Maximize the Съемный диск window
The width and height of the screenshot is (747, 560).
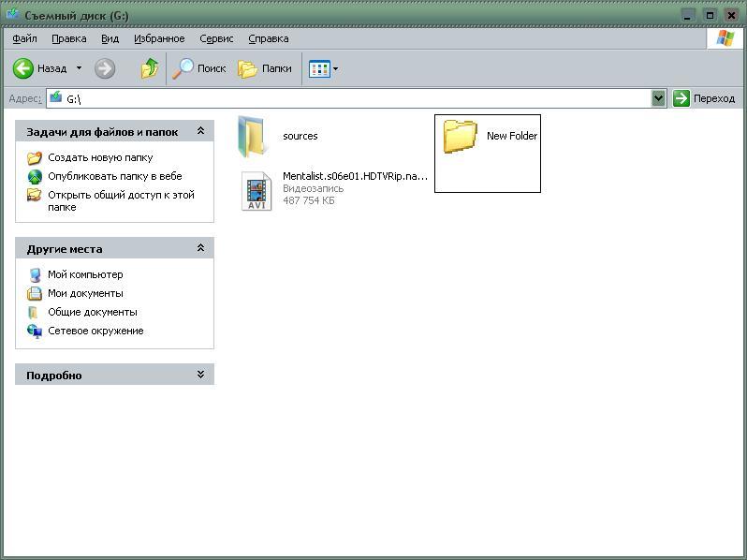pyautogui.click(x=710, y=15)
